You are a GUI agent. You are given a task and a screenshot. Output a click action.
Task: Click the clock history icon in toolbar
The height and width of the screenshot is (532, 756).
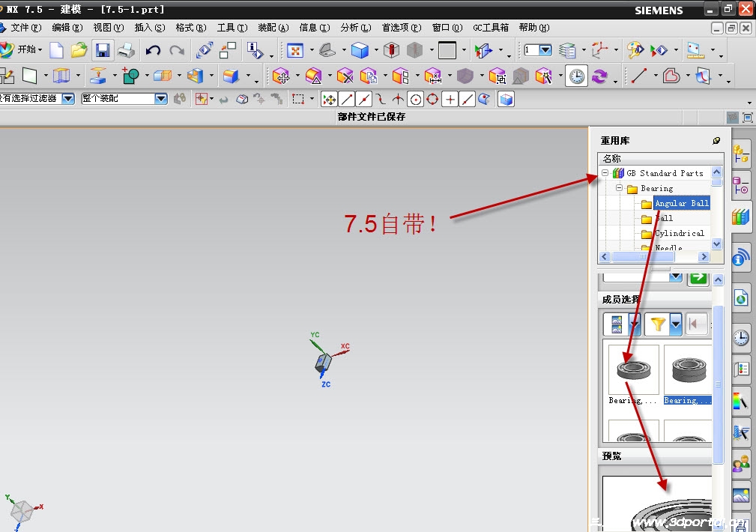(576, 76)
